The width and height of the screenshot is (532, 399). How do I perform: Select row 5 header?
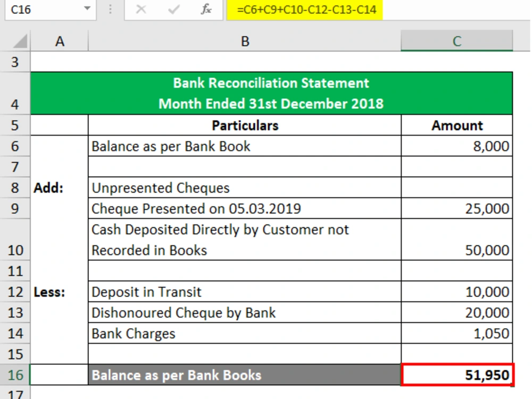[15, 125]
